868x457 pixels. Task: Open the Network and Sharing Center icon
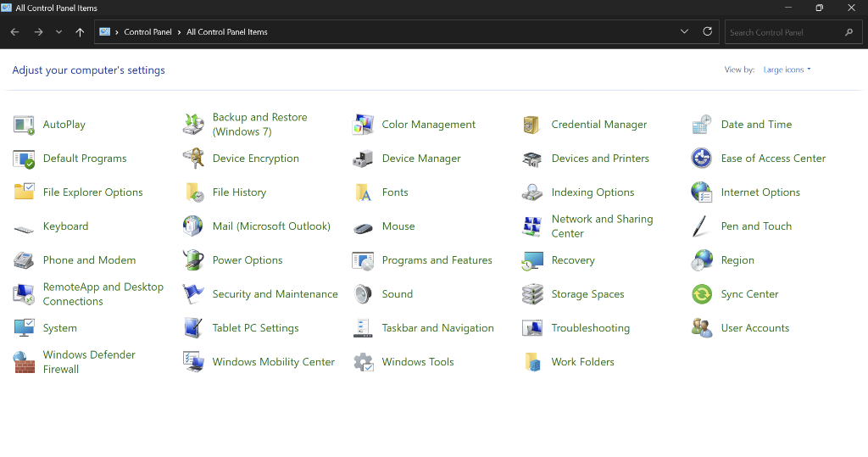532,226
